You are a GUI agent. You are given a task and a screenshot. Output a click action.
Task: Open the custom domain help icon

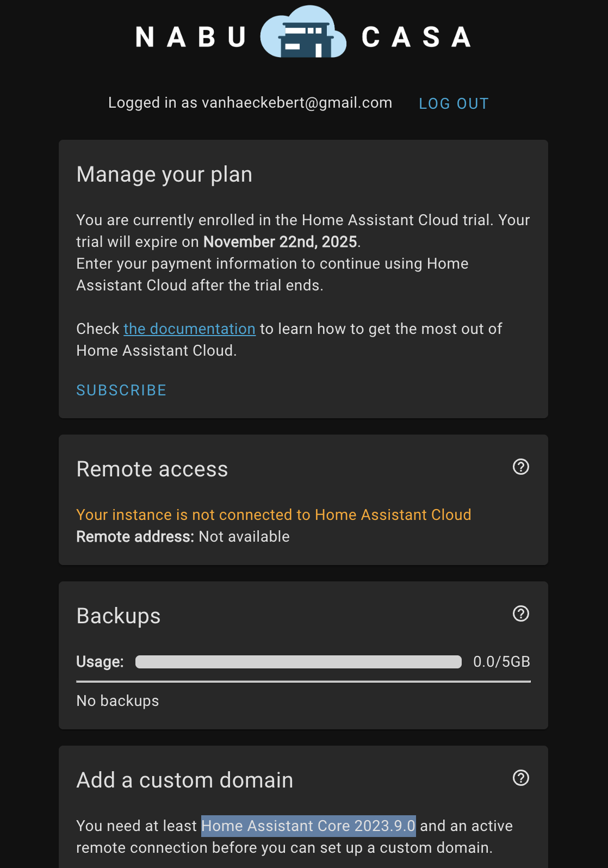tap(521, 778)
